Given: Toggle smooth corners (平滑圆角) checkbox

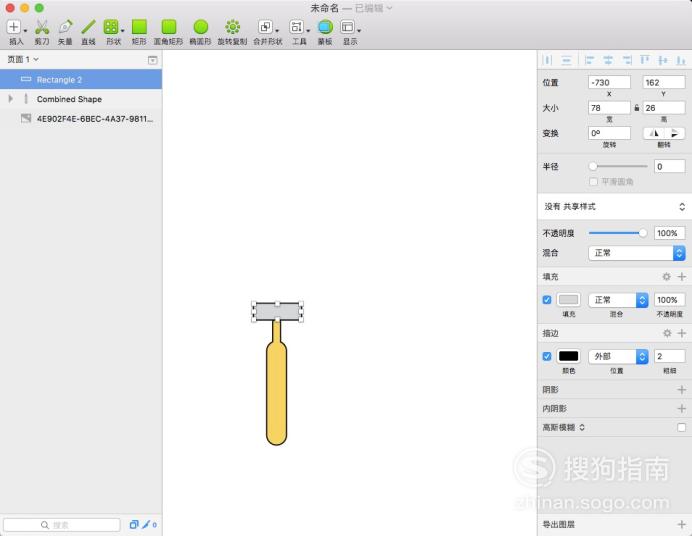Looking at the screenshot, I should [594, 182].
